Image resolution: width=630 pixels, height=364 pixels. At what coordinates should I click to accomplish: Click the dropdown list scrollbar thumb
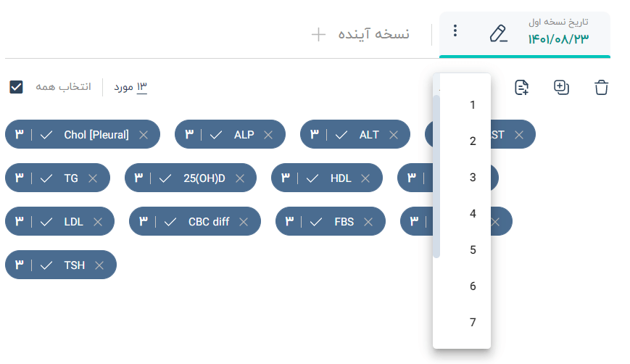point(436,176)
